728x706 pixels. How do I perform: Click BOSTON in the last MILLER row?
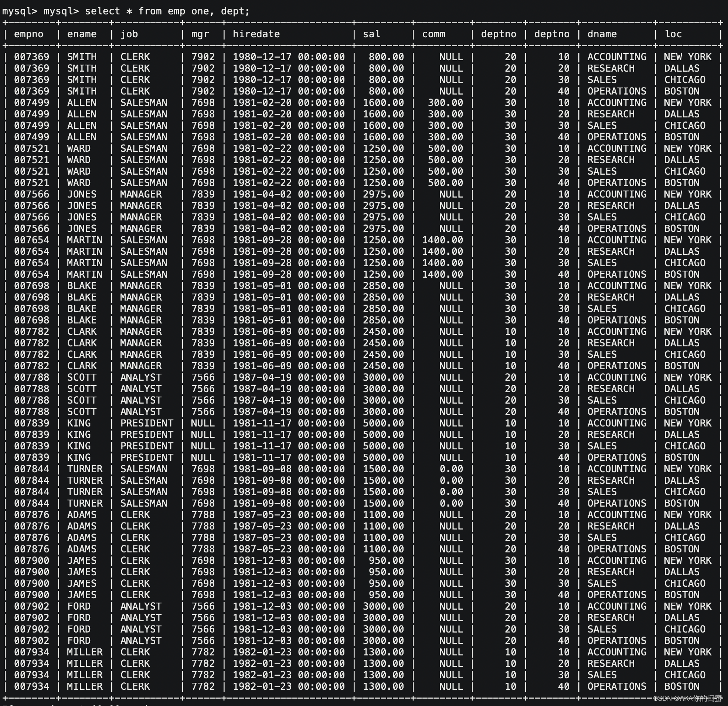(681, 686)
